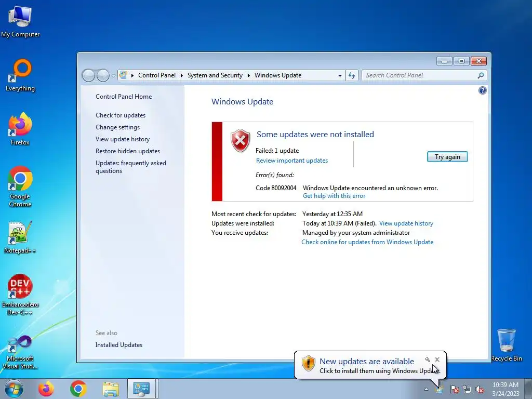Select the Notepad++ desktop shortcut
This screenshot has height=399, width=532.
point(20,237)
